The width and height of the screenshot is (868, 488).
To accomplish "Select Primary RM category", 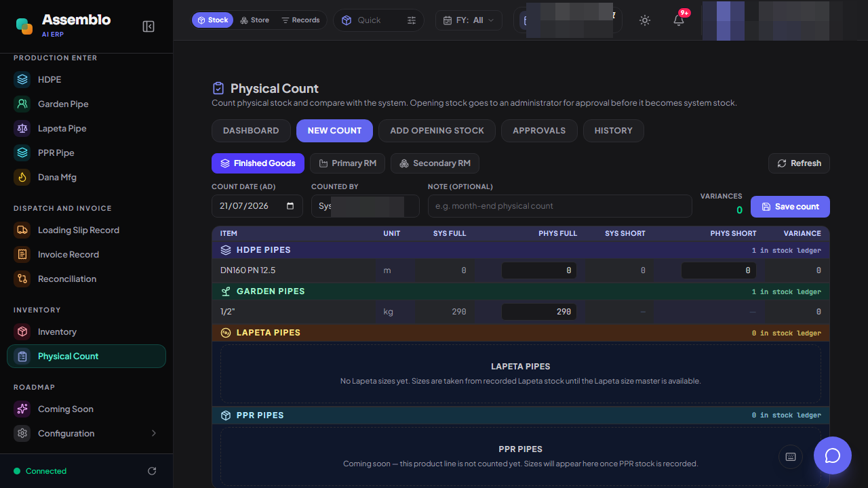I will click(x=347, y=163).
